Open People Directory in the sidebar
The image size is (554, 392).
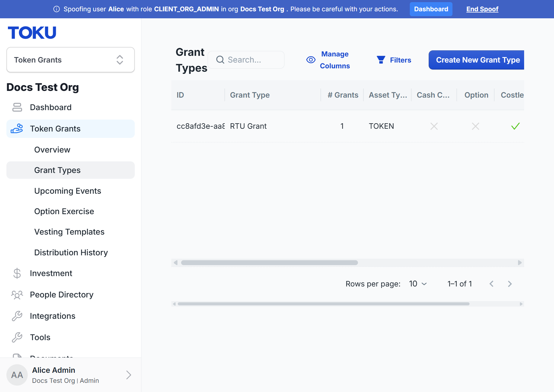70,295
